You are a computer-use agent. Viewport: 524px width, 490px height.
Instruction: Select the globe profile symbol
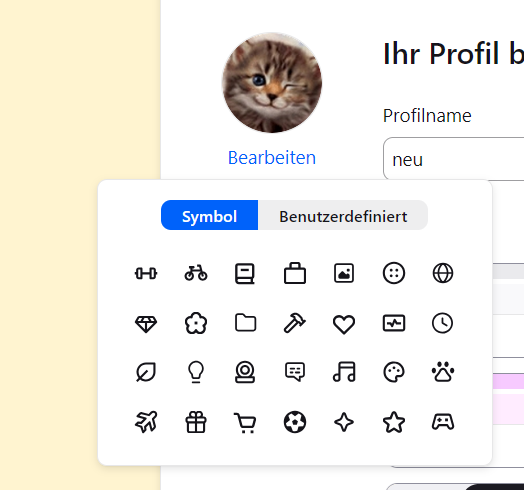tap(443, 273)
